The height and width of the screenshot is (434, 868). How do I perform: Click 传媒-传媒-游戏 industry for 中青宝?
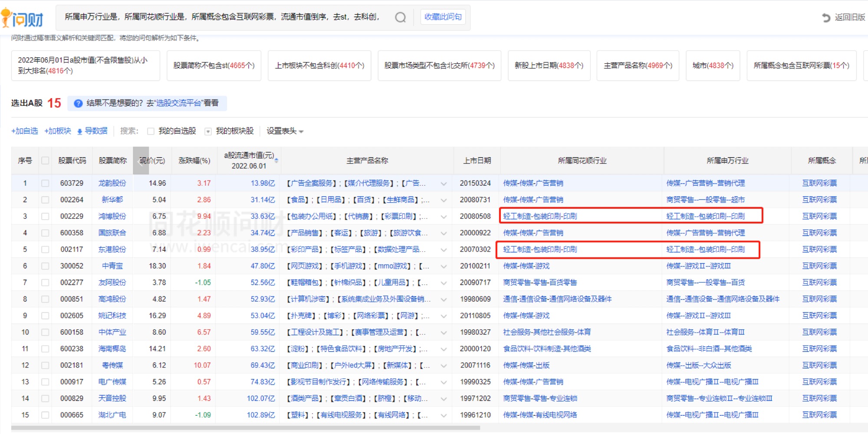click(526, 266)
